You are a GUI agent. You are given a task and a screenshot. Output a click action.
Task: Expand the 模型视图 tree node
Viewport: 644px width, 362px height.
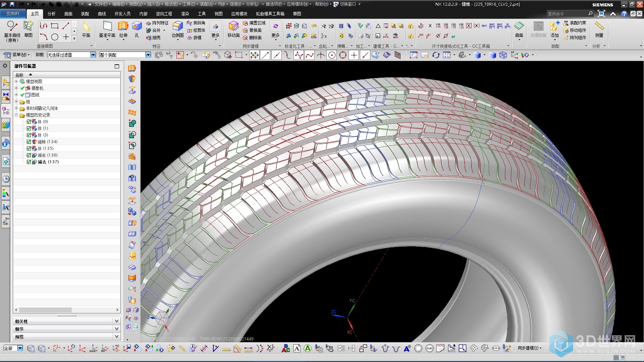click(16, 81)
